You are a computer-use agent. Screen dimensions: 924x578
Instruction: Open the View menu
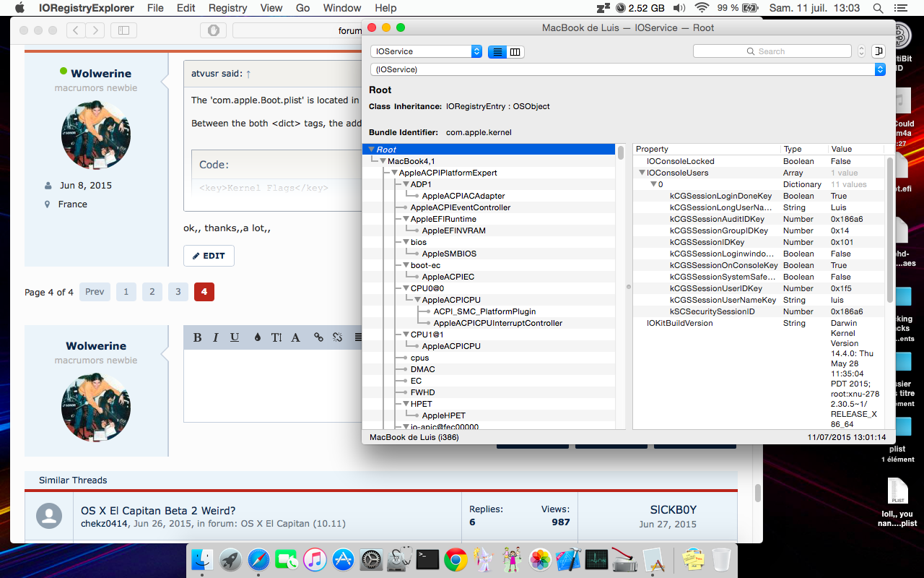tap(271, 8)
